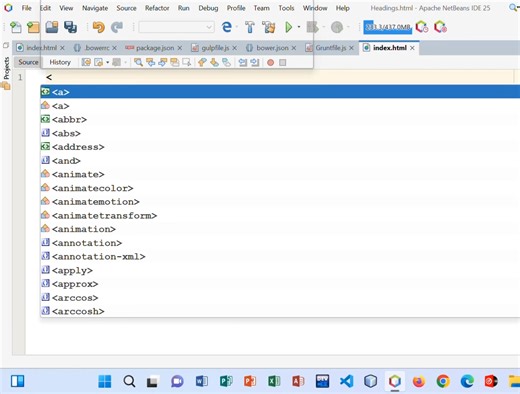Switch to the bower.json tab
Screen dimensions: 520x394
pos(271,48)
